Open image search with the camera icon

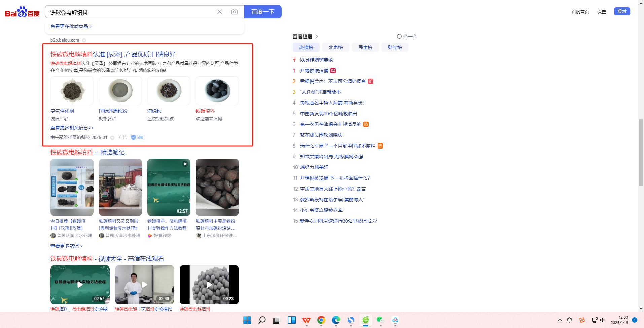(235, 12)
